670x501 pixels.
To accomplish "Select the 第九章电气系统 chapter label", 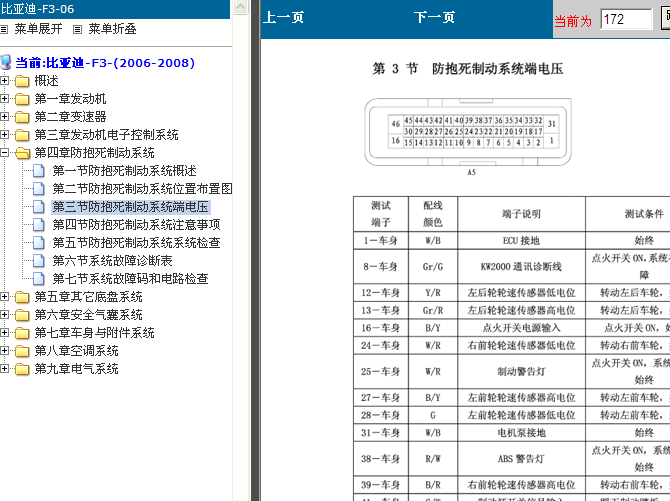I will [76, 368].
